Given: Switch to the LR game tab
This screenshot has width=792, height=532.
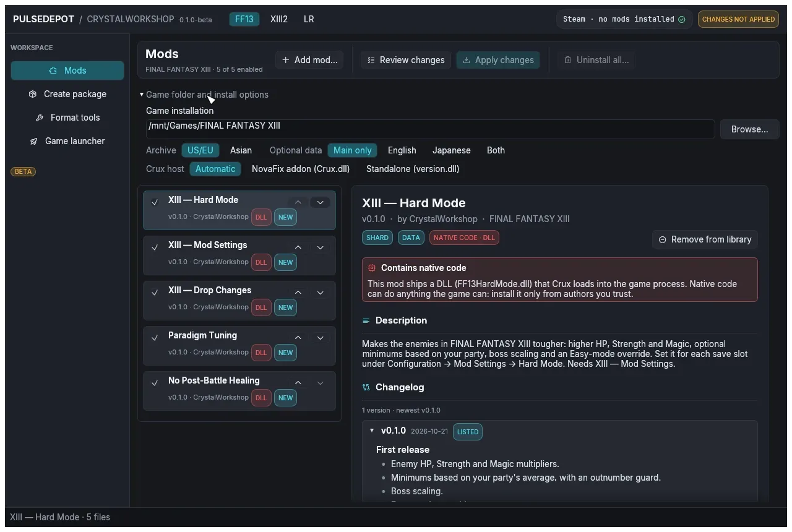Looking at the screenshot, I should pos(309,19).
